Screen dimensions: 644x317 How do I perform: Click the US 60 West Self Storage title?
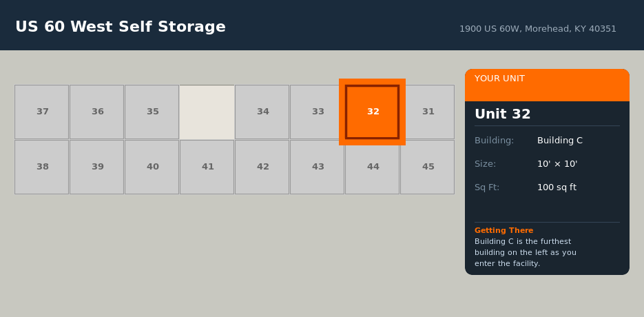point(121,27)
